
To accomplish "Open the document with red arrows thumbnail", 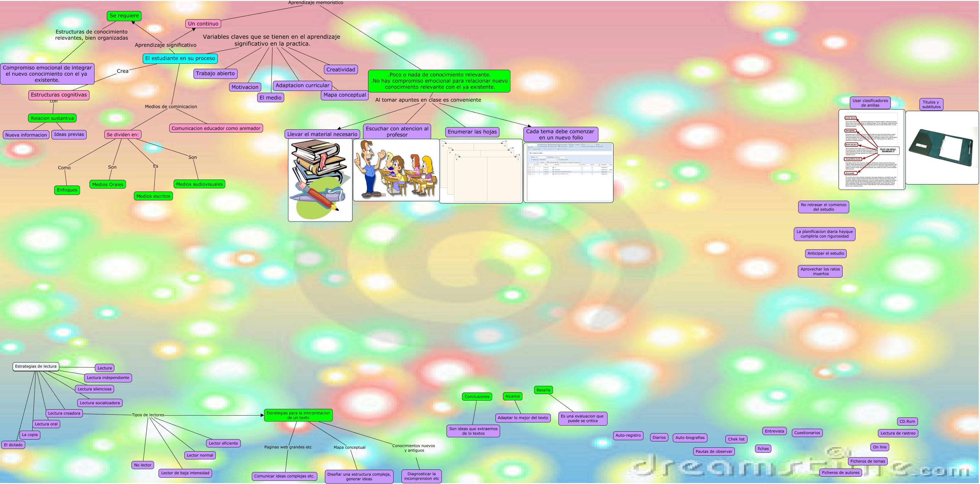I will point(872,150).
